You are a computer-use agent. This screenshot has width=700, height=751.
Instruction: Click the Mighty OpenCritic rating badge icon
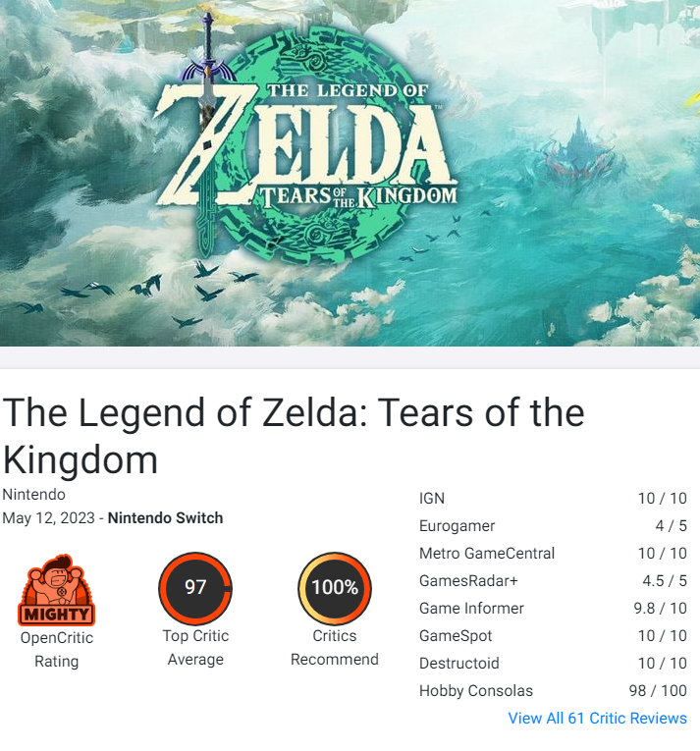pyautogui.click(x=57, y=590)
